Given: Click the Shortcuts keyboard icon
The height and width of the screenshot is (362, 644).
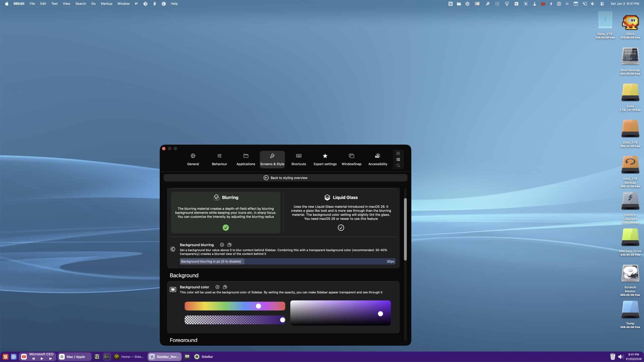Looking at the screenshot, I should tap(299, 156).
